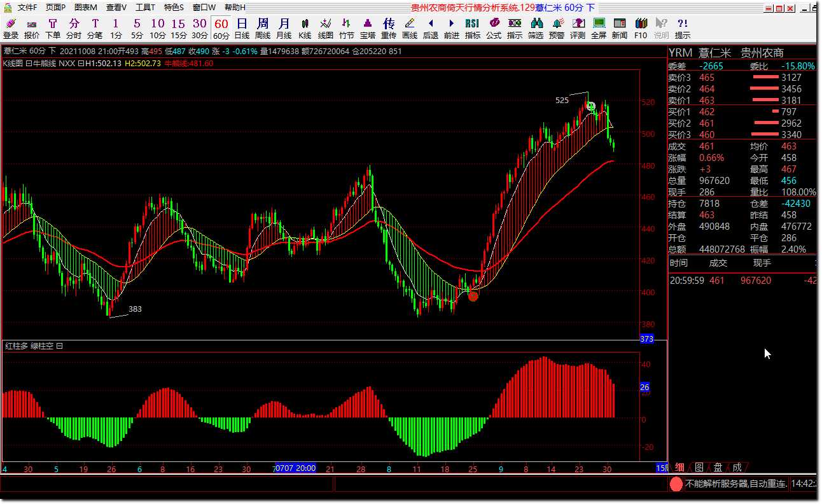
Task: Click the 0707 20:00 date marker
Action: tap(296, 468)
